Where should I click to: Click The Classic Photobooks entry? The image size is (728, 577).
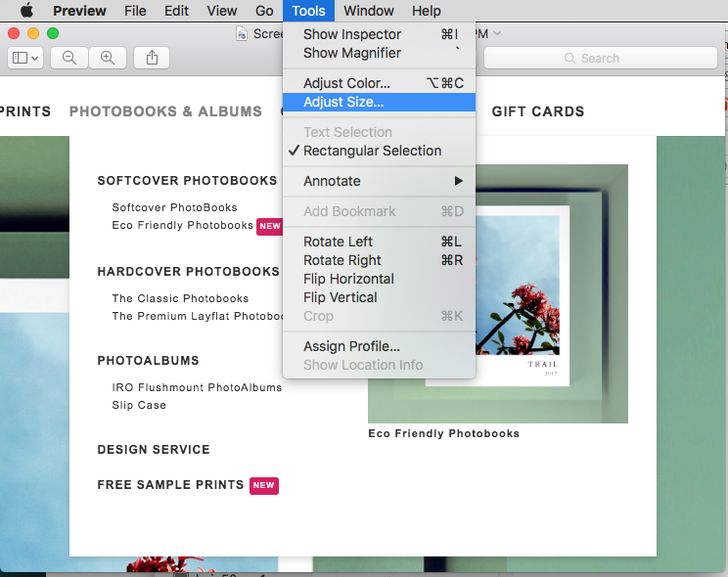(180, 298)
